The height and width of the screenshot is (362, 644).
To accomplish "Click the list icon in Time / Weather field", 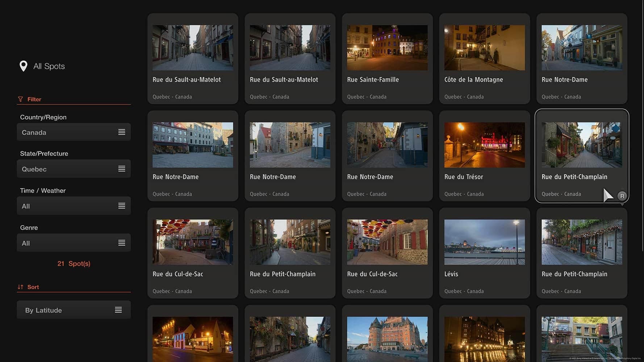I will pyautogui.click(x=122, y=206).
